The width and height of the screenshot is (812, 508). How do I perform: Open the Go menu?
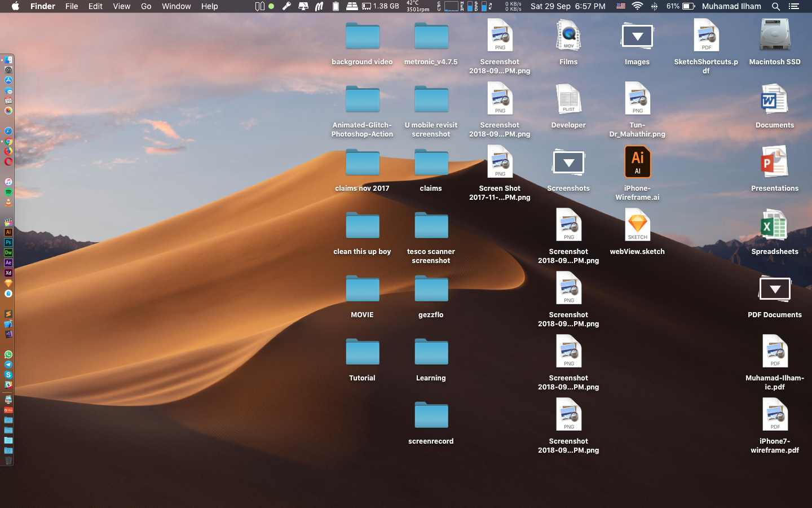click(x=146, y=6)
